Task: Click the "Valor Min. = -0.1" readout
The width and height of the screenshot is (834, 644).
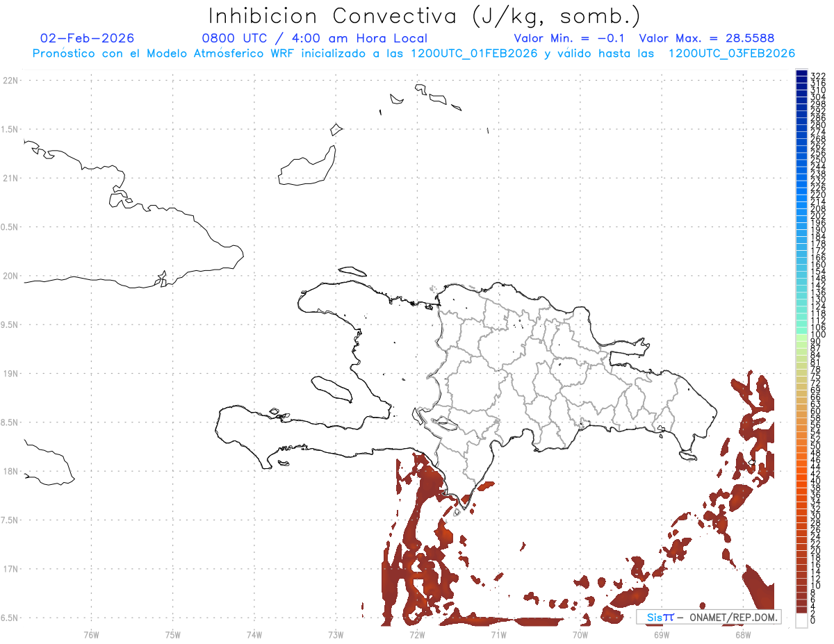Action: click(569, 38)
